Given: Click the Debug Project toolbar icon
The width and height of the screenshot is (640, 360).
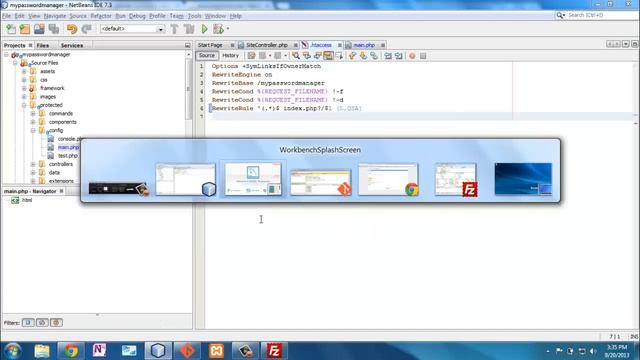Looking at the screenshot, I should [218, 29].
